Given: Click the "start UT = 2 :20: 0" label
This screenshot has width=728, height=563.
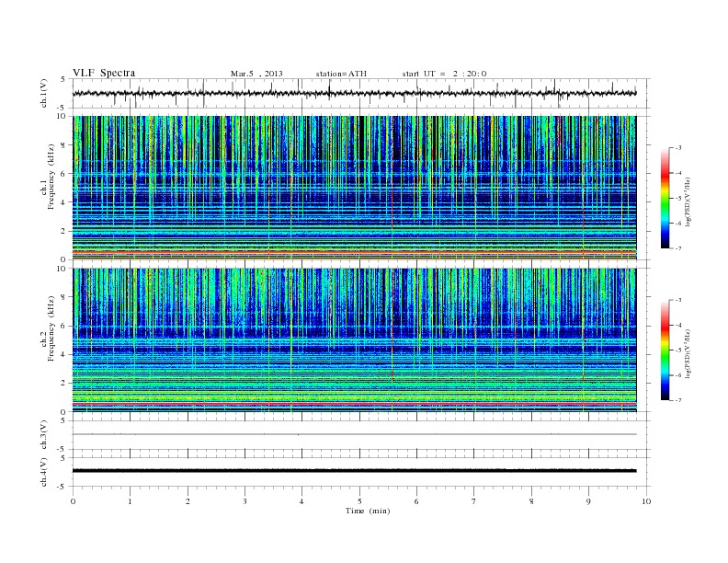Looking at the screenshot, I should 444,74.
